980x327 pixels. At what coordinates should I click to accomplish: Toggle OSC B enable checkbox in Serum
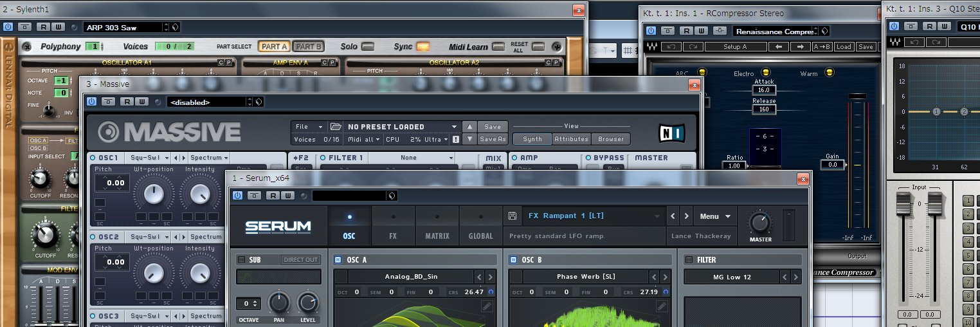pos(513,260)
